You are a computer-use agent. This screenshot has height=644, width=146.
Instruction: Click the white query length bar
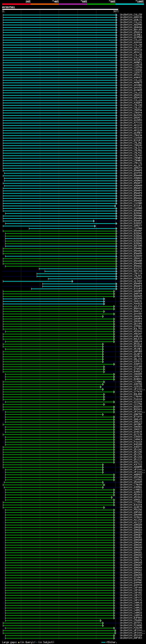click(60, 10)
